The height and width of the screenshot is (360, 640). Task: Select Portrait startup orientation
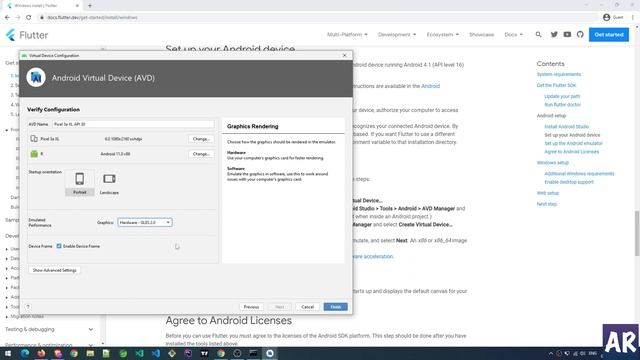point(80,183)
